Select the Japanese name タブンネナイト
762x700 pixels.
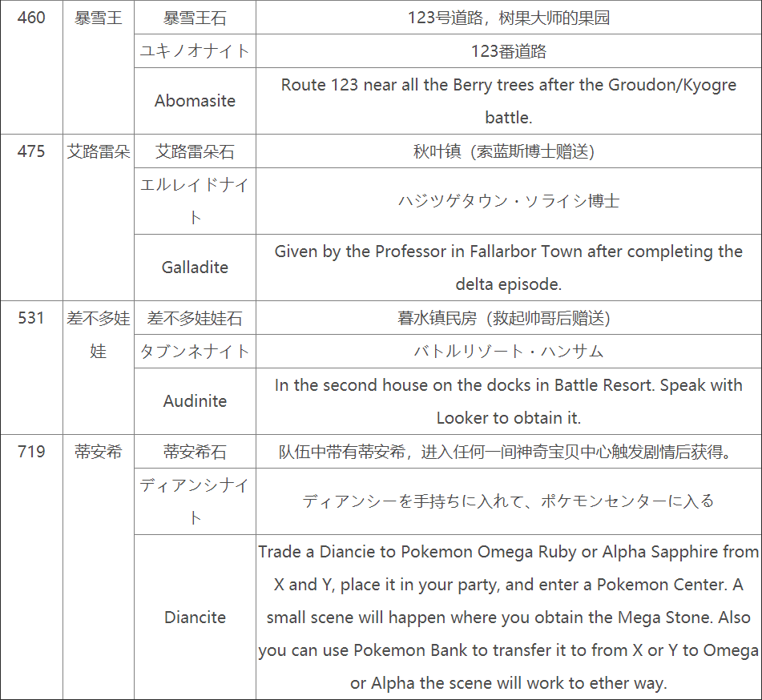[x=195, y=352]
